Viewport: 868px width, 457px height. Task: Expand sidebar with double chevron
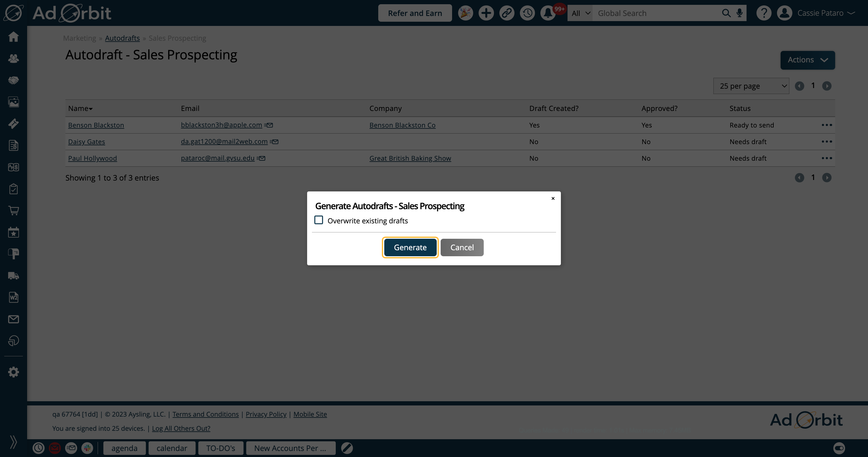click(14, 442)
